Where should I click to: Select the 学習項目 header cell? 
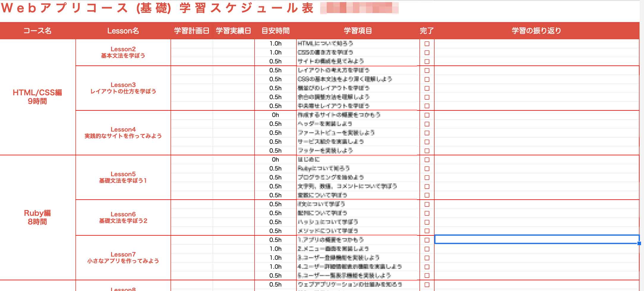358,31
